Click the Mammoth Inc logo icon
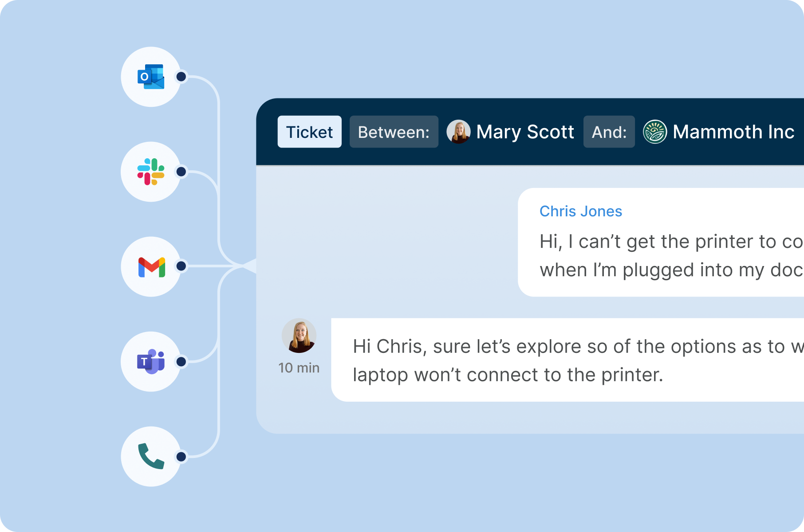804x532 pixels. pos(655,132)
